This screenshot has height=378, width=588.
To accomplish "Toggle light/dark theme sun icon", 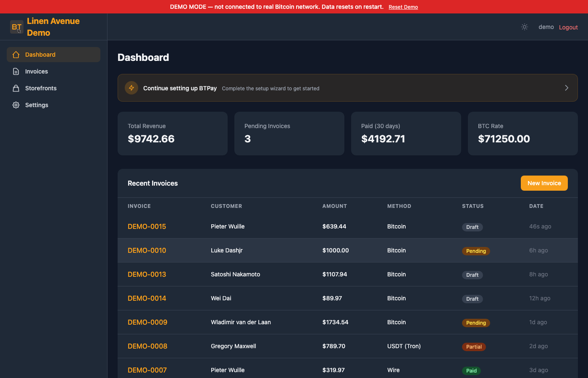I will click(x=525, y=27).
